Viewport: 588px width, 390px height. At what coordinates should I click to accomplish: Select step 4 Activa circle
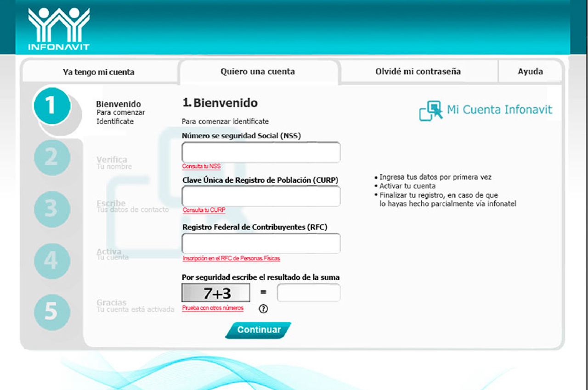[51, 261]
